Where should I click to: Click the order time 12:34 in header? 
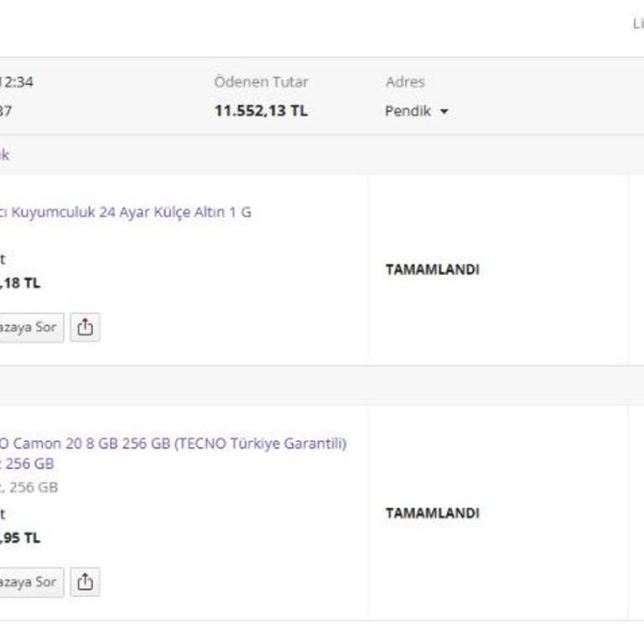coord(17,82)
